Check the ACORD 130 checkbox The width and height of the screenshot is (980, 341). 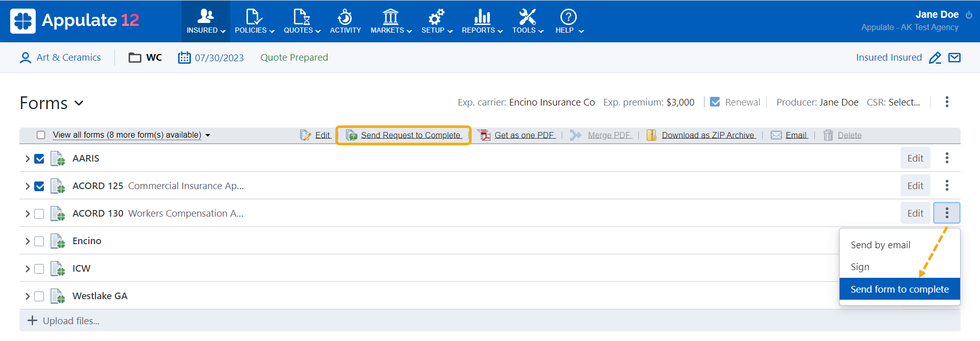pos(39,214)
